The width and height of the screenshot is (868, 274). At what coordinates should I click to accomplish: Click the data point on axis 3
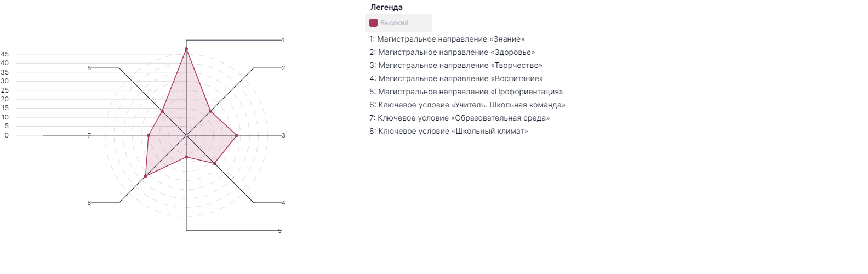point(237,135)
